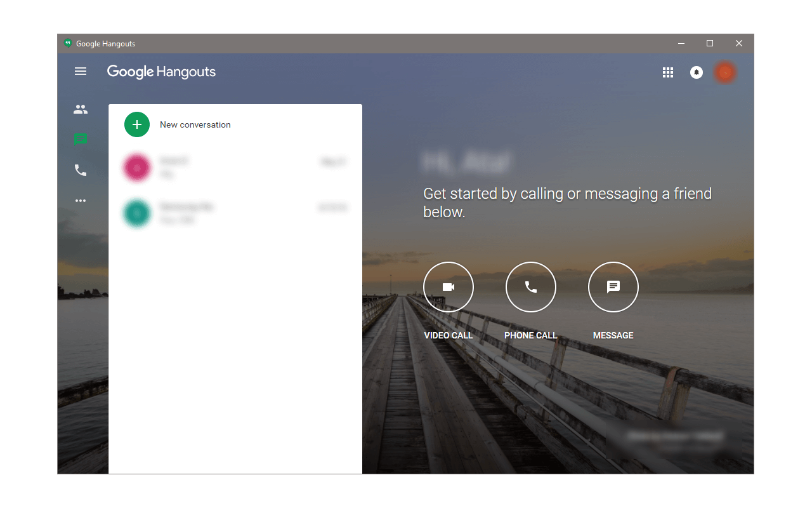
Task: Close the Google Hangouts window
Action: click(x=739, y=43)
